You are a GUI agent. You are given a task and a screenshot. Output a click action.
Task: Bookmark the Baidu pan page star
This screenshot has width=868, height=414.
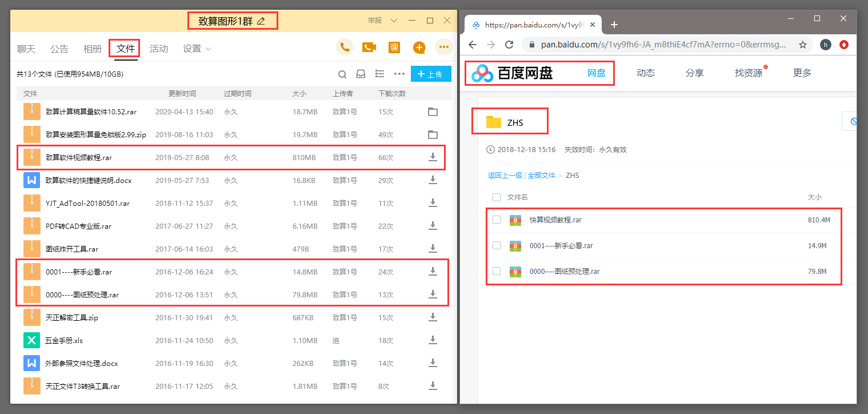tap(803, 45)
